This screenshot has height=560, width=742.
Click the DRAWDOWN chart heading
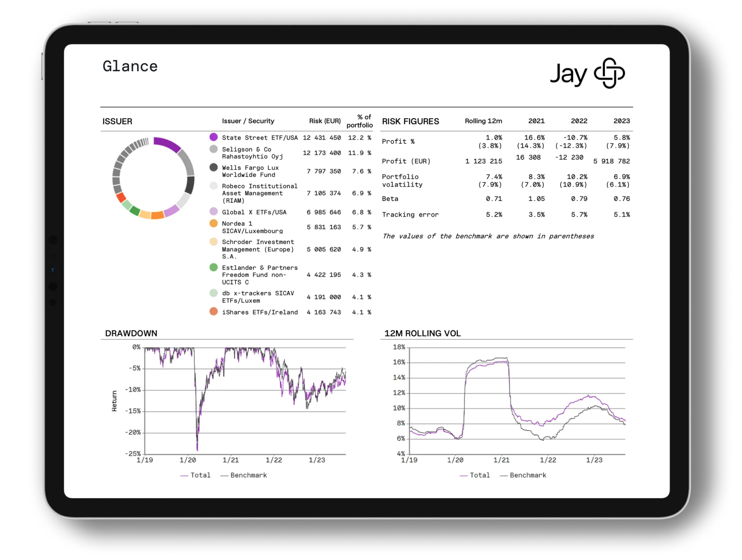(x=131, y=333)
